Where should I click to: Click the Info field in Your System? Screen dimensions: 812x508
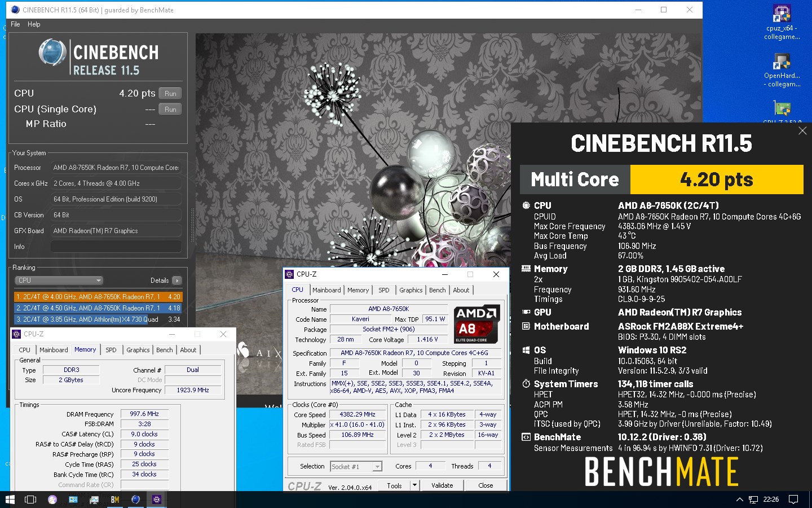tap(116, 247)
